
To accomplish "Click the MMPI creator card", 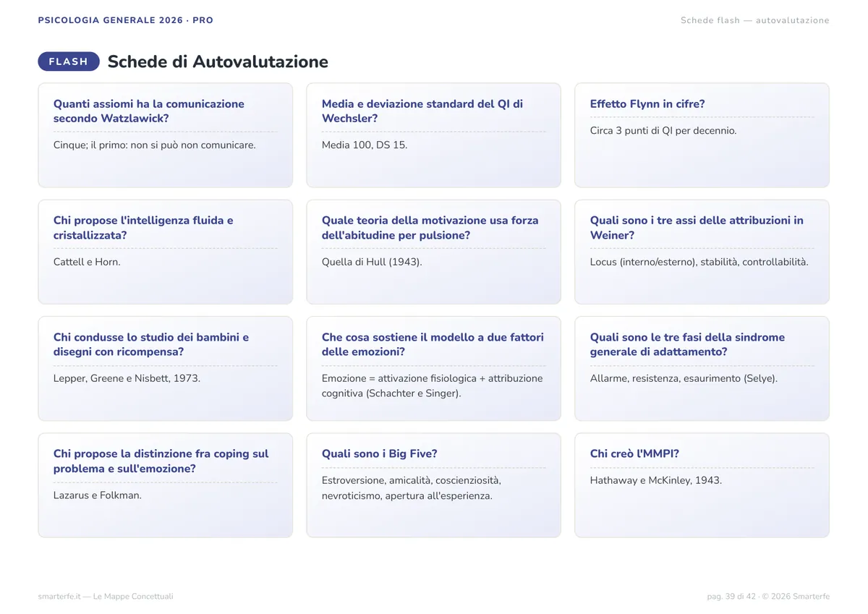I will (x=702, y=485).
